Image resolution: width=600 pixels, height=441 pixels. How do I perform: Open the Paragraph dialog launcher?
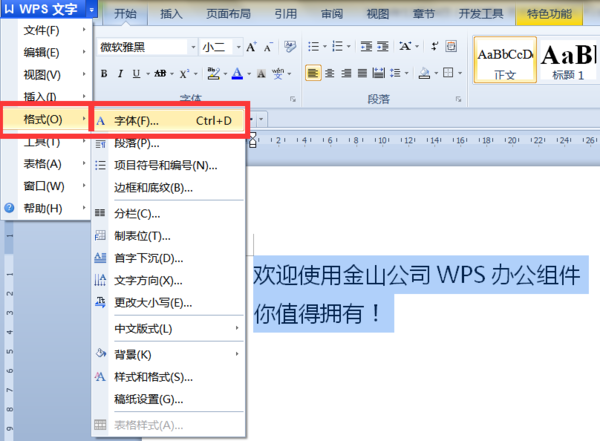point(458,99)
